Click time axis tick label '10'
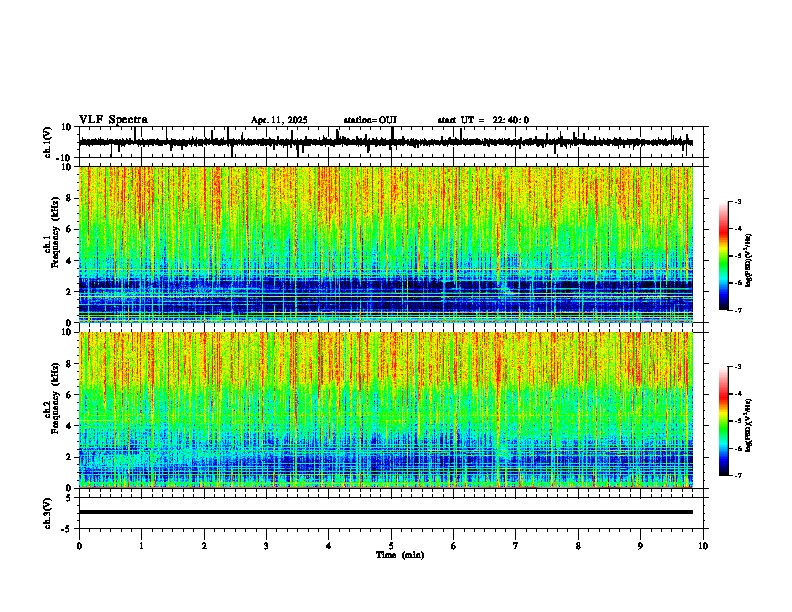The height and width of the screenshot is (612, 792). (703, 546)
